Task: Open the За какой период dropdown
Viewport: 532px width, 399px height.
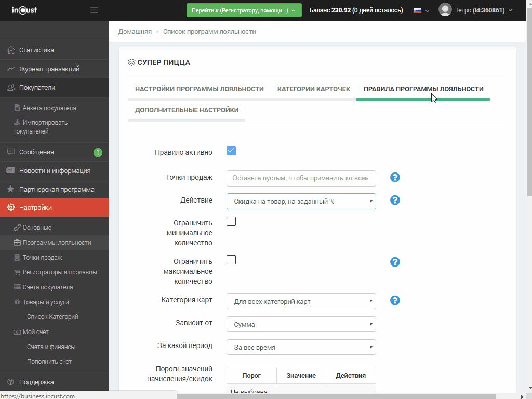Action: pos(301,348)
